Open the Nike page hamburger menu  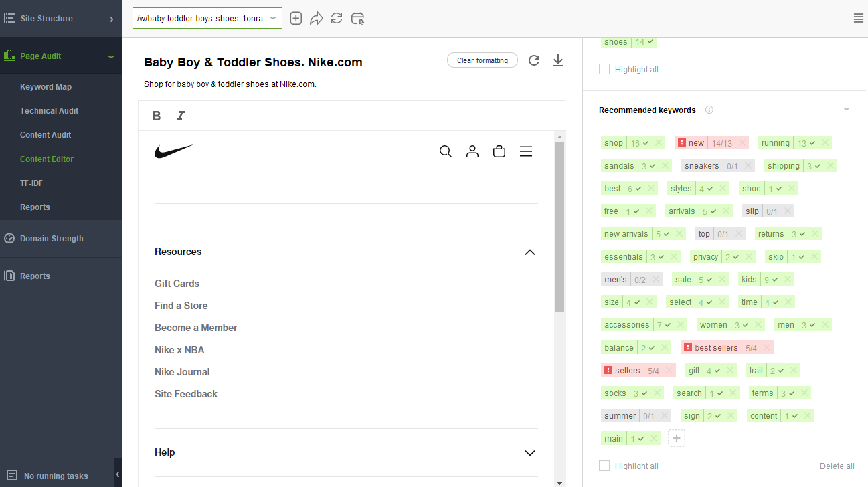click(x=526, y=151)
